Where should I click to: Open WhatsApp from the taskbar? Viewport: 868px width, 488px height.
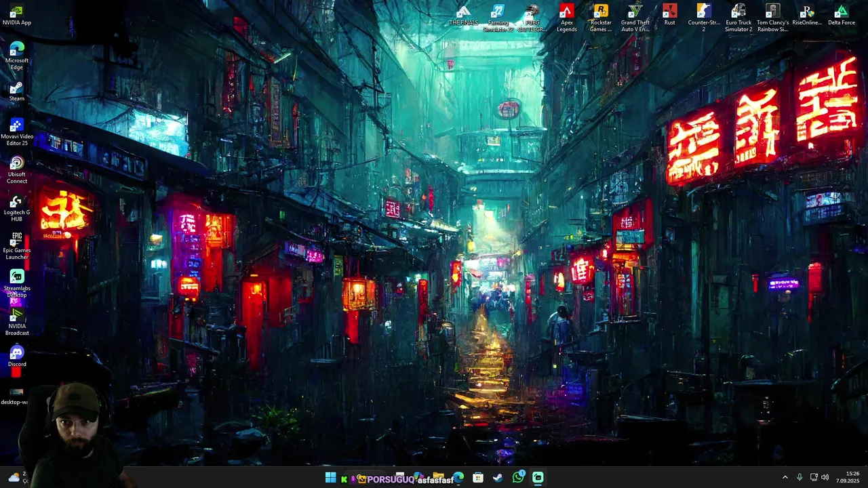[518, 477]
